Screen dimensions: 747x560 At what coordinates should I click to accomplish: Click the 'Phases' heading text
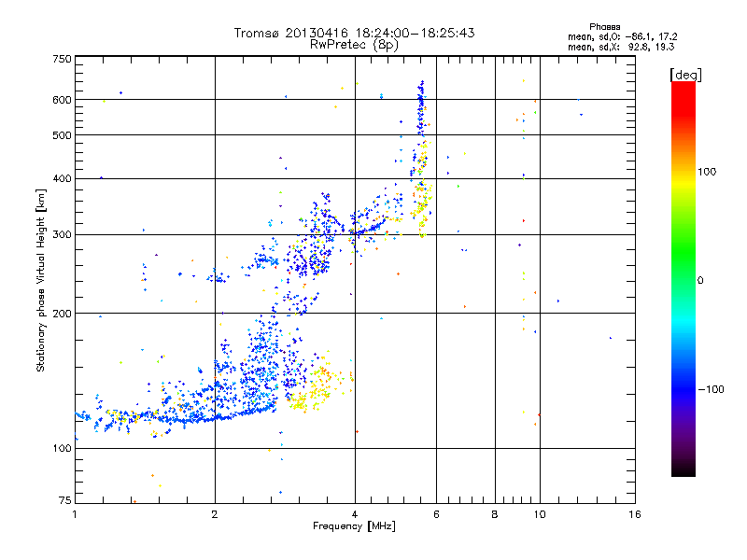tap(604, 27)
